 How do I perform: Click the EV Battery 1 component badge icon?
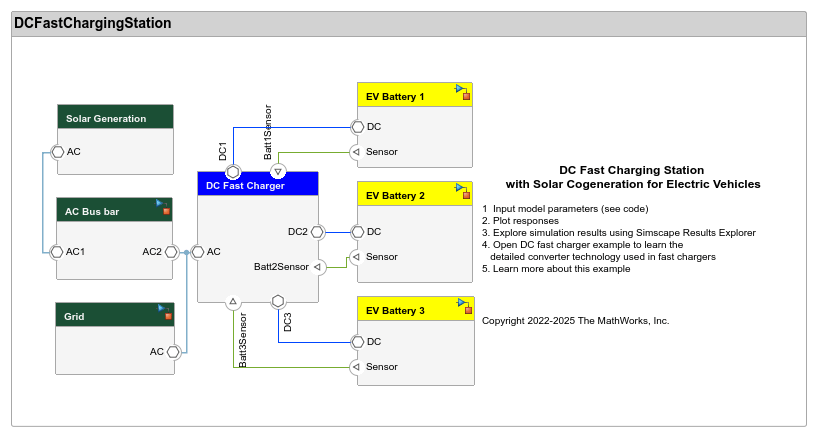[463, 92]
